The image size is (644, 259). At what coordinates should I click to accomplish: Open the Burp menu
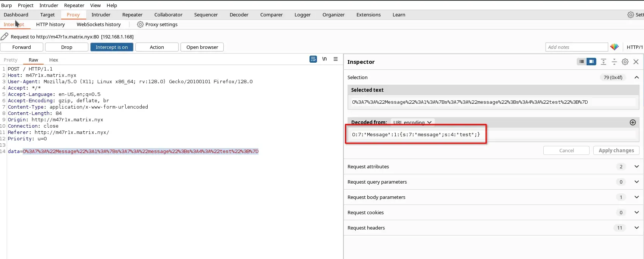(x=7, y=5)
